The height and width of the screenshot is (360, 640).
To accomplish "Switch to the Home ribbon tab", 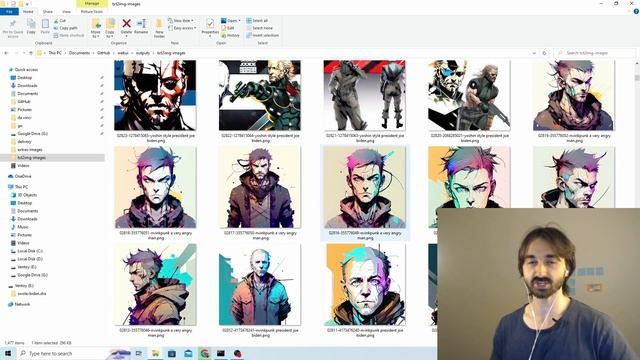I will [28, 11].
